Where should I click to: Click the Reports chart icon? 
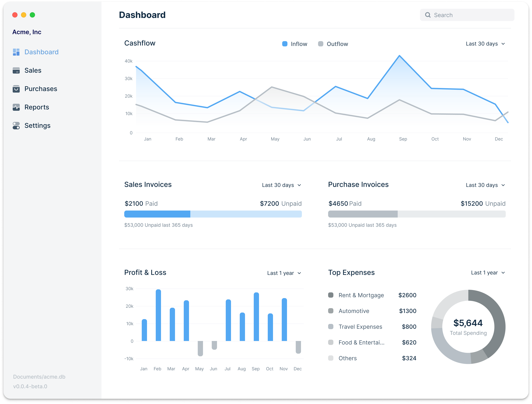16,107
